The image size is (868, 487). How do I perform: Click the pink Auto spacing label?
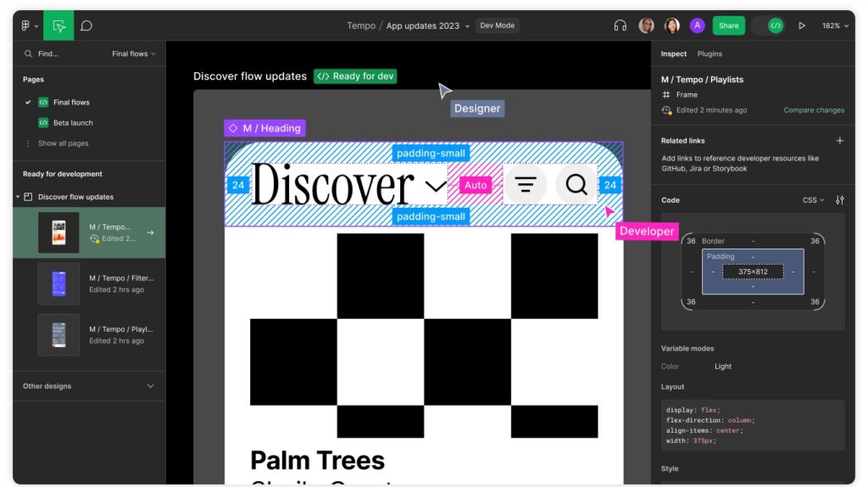[x=476, y=185]
